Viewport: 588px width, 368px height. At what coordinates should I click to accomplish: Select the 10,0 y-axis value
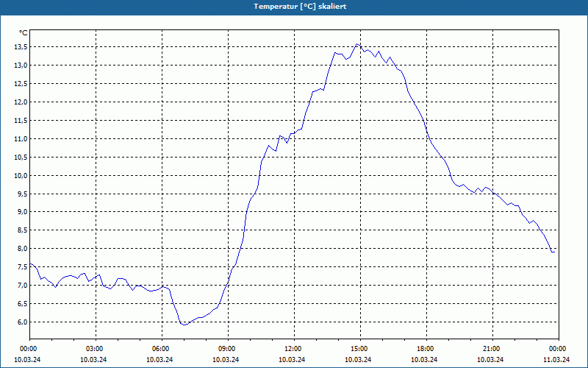point(21,176)
